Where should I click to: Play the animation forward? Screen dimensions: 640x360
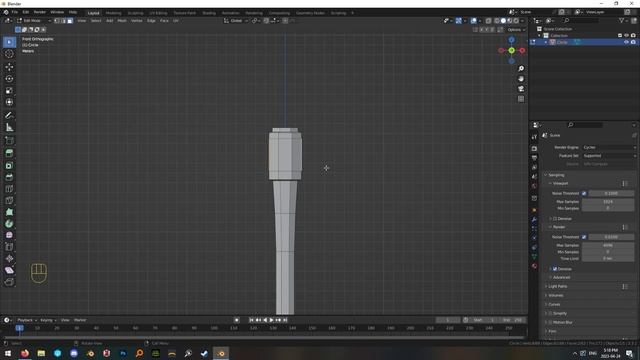coord(271,320)
